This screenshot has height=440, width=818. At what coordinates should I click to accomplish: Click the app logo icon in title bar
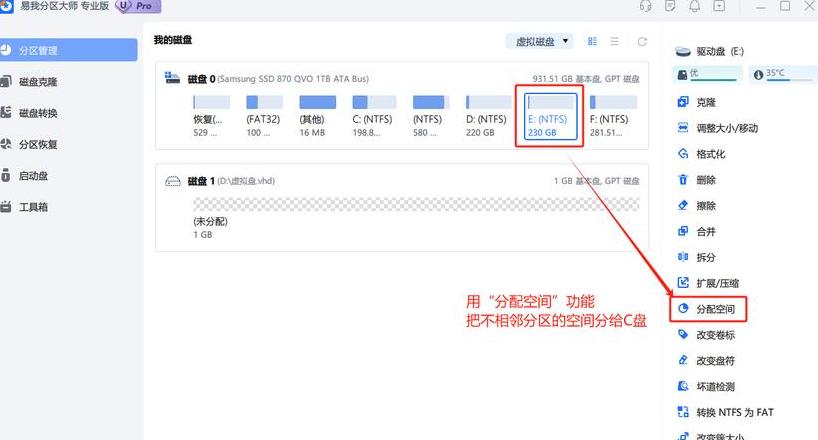pyautogui.click(x=5, y=6)
